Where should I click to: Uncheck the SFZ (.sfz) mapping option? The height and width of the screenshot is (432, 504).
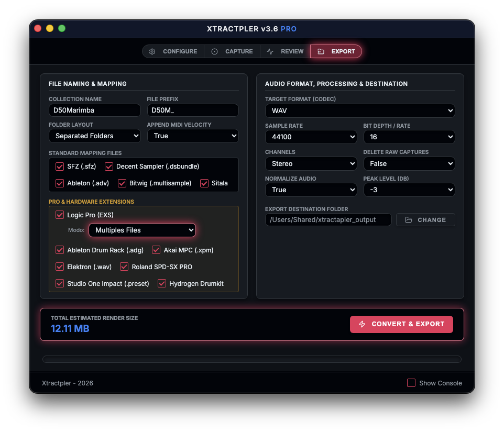60,167
